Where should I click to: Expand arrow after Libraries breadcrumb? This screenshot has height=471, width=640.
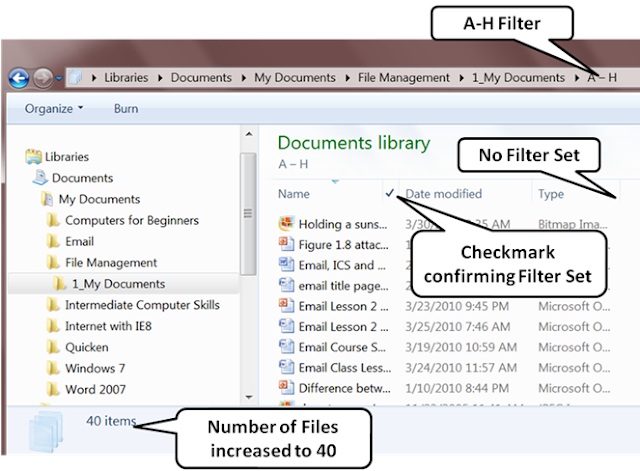(x=160, y=78)
